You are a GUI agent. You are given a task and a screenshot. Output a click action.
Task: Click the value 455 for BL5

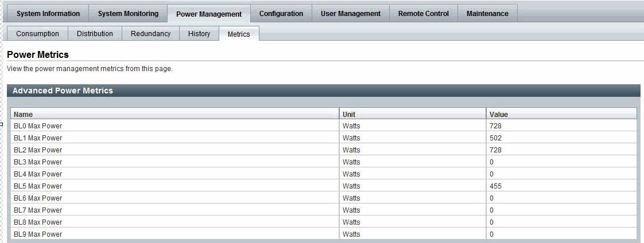(495, 186)
